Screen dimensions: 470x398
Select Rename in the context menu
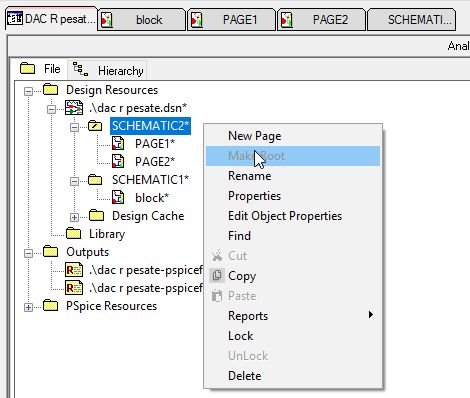click(250, 176)
